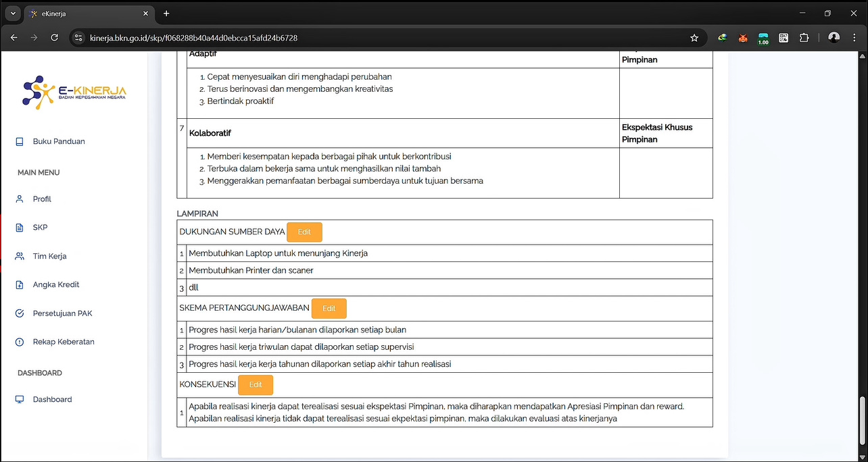This screenshot has width=868, height=462.
Task: Select the SKP document icon
Action: pos(20,228)
